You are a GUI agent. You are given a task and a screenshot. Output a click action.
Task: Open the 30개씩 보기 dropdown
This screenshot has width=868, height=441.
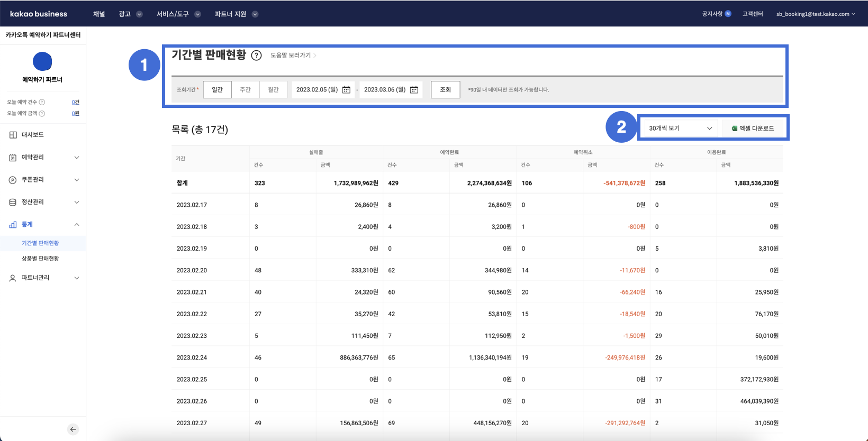680,128
